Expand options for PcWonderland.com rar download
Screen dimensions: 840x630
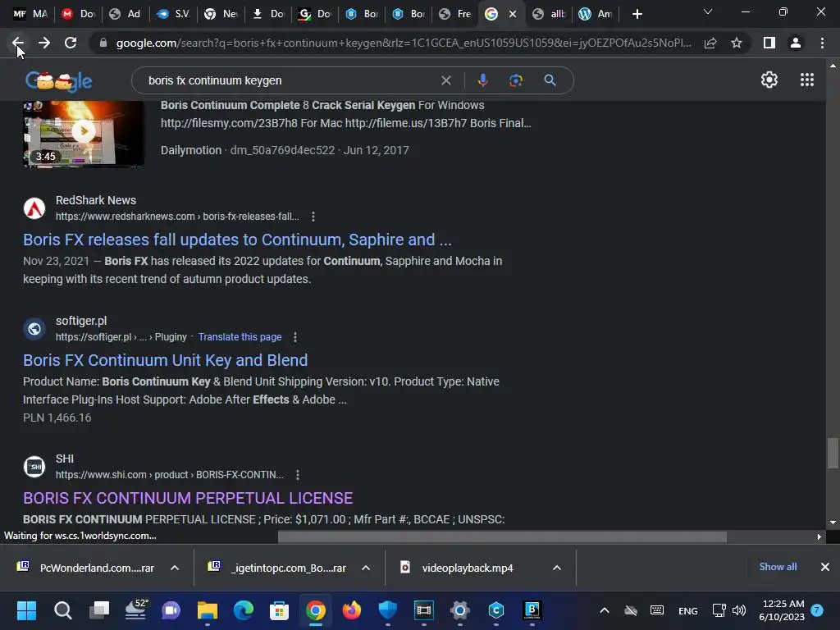175,568
